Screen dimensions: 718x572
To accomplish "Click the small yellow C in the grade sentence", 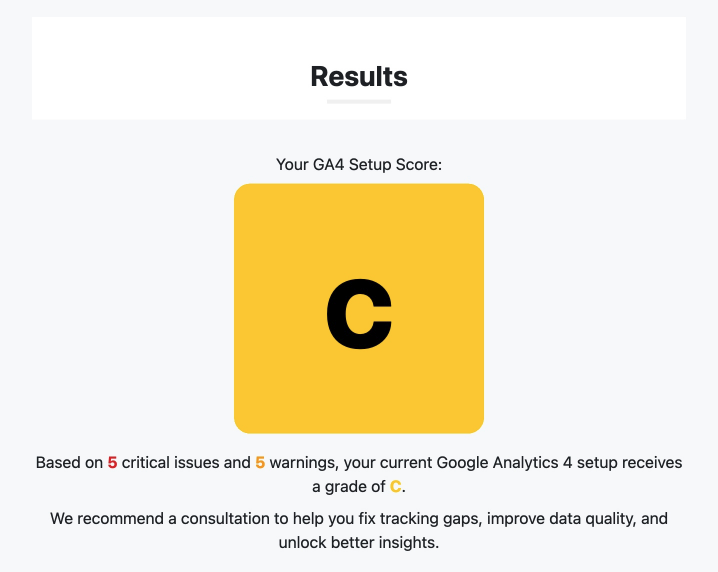I will tap(396, 486).
